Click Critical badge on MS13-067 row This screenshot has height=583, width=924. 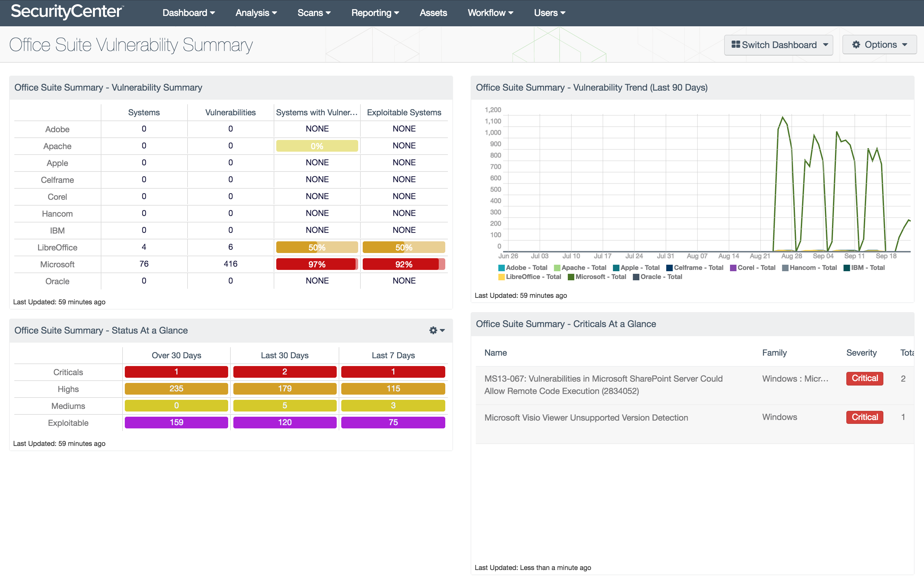865,378
